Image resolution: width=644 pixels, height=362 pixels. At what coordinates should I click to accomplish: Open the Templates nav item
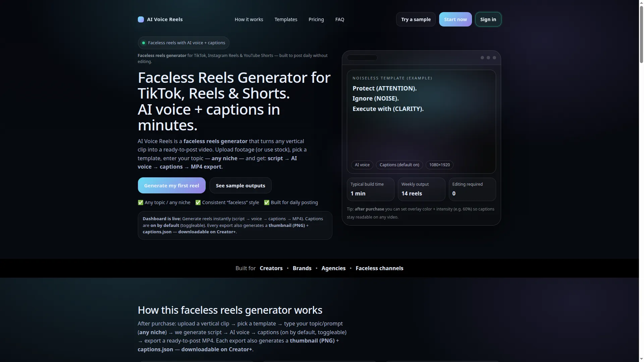pos(286,19)
